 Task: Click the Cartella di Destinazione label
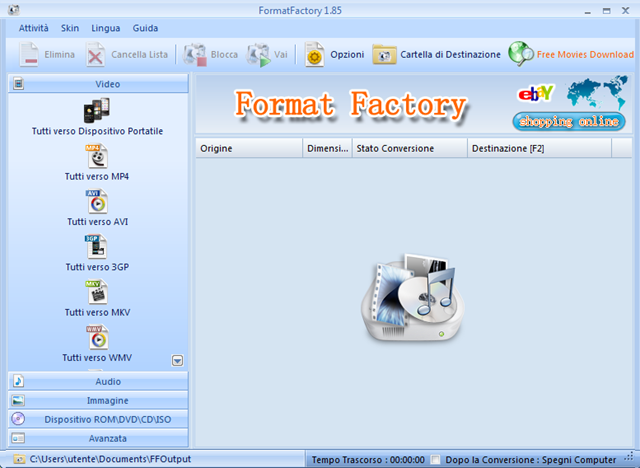(450, 54)
